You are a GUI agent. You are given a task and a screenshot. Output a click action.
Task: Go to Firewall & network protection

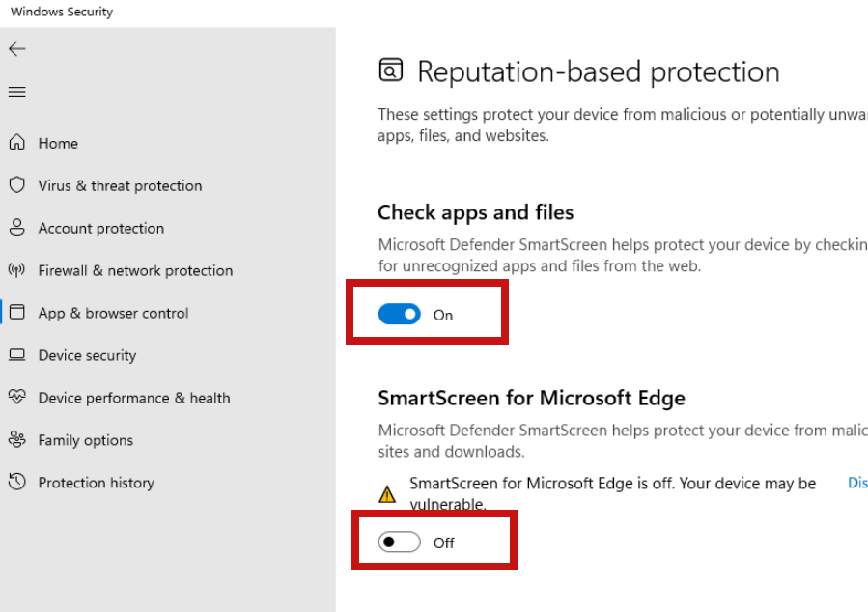pyautogui.click(x=135, y=270)
